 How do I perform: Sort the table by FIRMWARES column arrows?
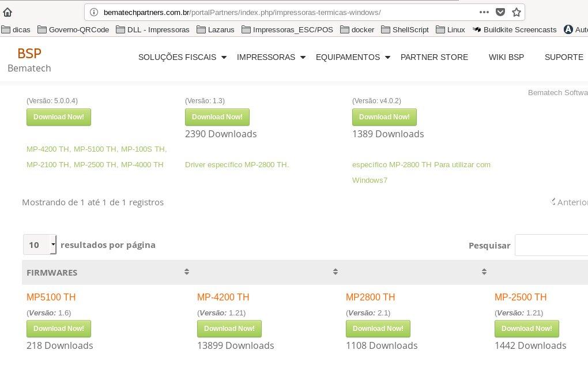click(187, 272)
